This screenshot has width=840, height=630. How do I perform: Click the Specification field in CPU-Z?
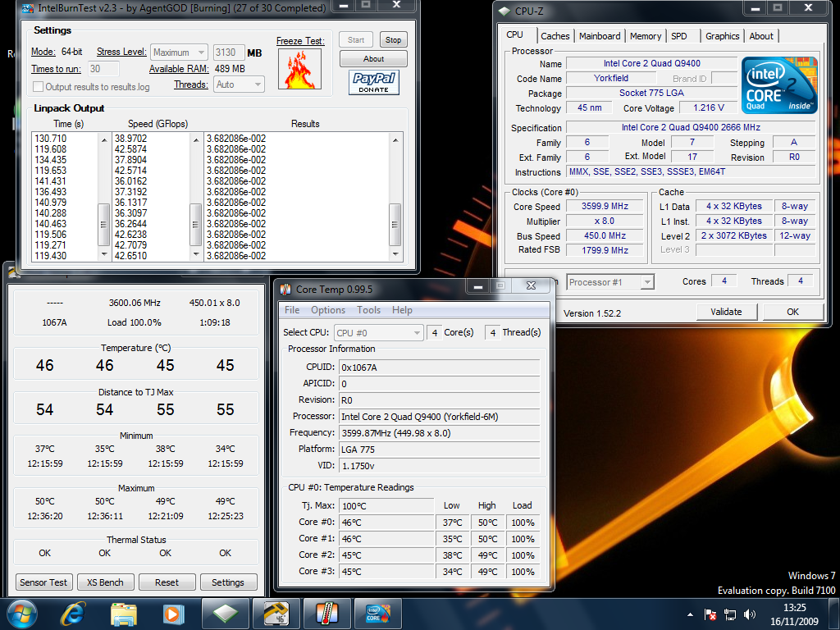tap(691, 127)
